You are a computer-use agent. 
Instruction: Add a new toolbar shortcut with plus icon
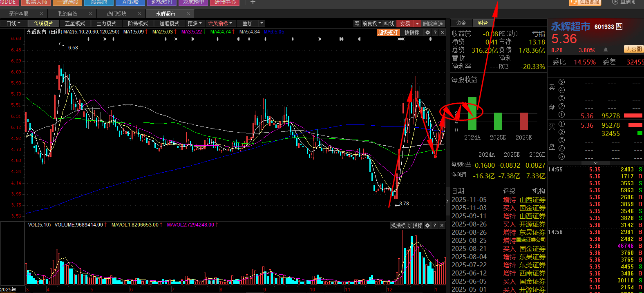click(253, 2)
